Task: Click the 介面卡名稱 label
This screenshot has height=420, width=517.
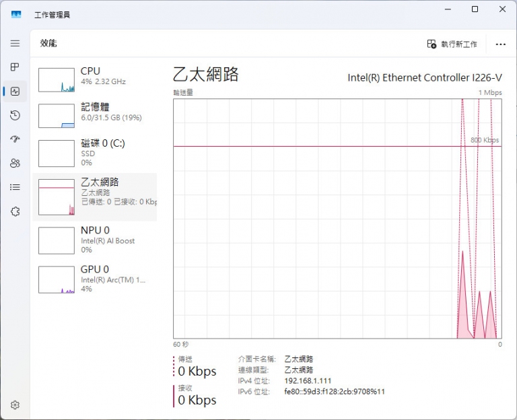Action: pos(257,359)
